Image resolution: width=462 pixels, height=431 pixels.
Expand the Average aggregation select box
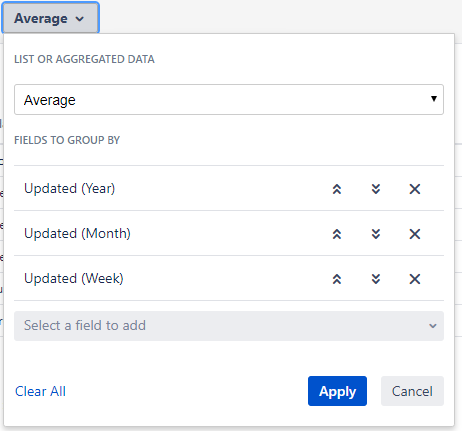point(229,100)
